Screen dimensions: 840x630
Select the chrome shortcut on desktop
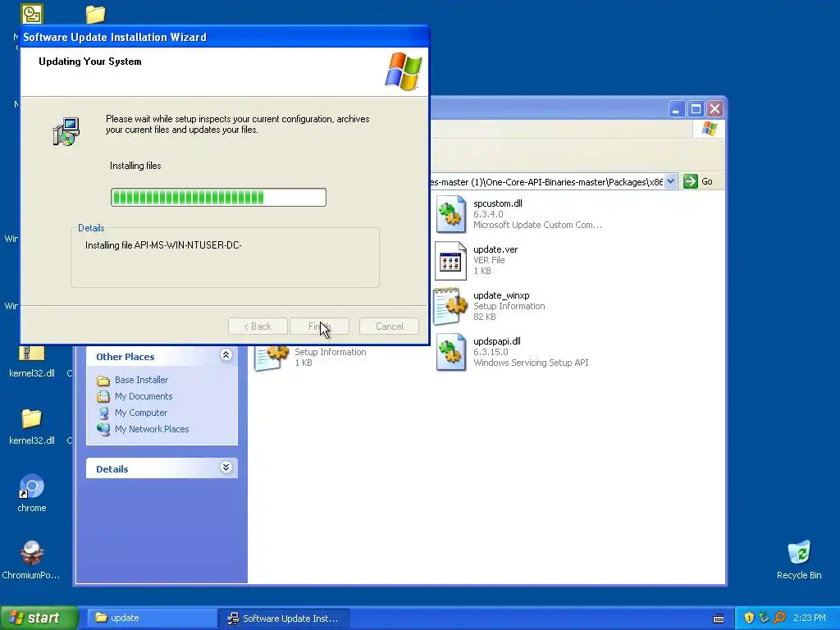pyautogui.click(x=32, y=487)
